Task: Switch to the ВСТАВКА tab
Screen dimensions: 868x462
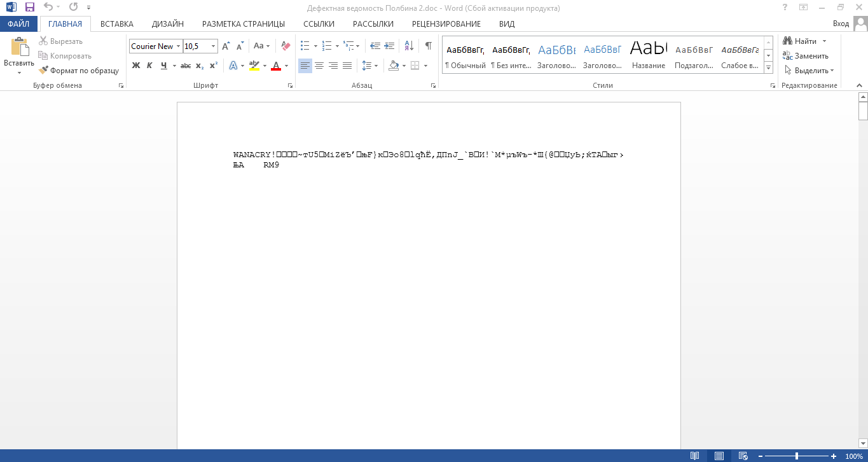Action: pos(117,24)
